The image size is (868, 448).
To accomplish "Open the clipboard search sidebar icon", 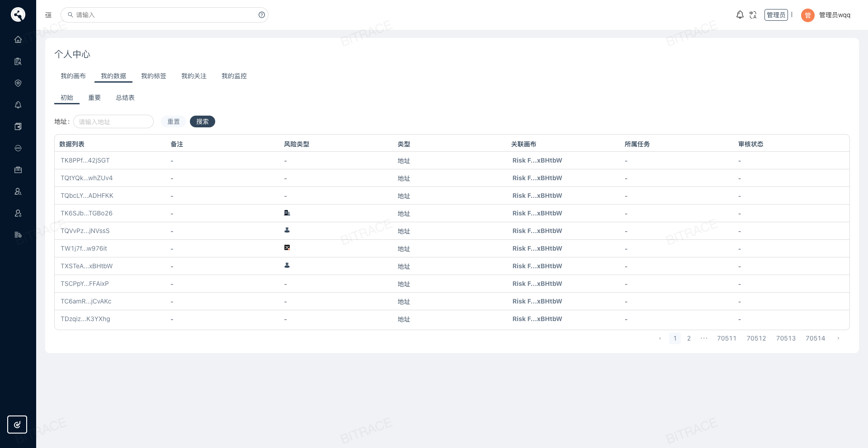I will pos(18,61).
